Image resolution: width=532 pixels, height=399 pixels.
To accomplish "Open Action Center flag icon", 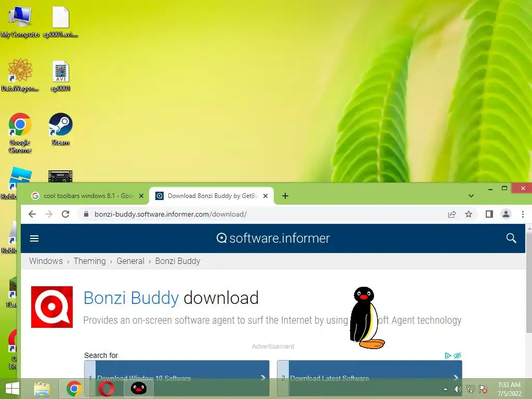I will tap(483, 389).
